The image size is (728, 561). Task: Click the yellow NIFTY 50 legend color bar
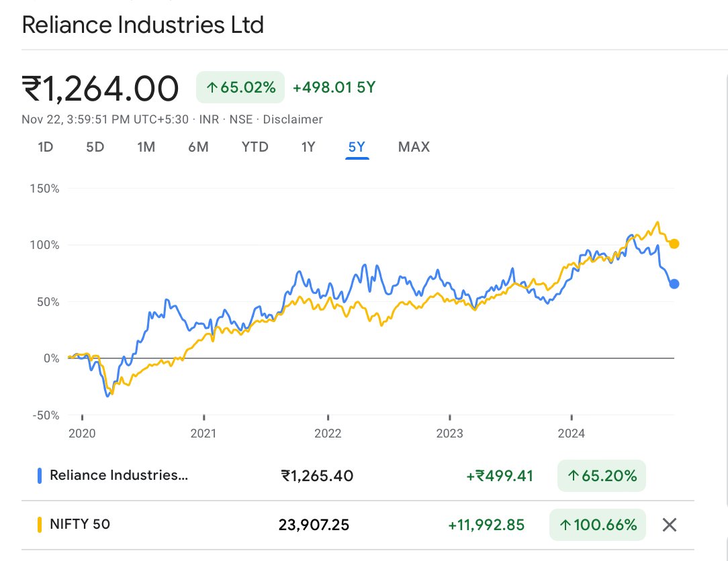click(40, 525)
